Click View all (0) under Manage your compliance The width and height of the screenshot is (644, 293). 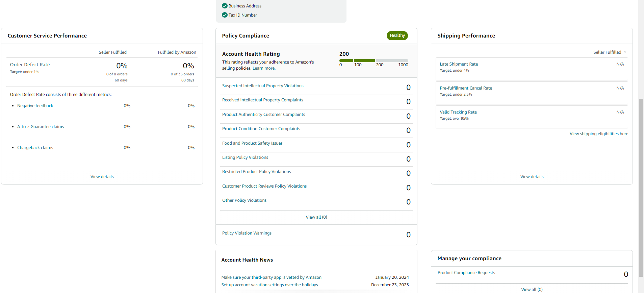[x=532, y=290]
